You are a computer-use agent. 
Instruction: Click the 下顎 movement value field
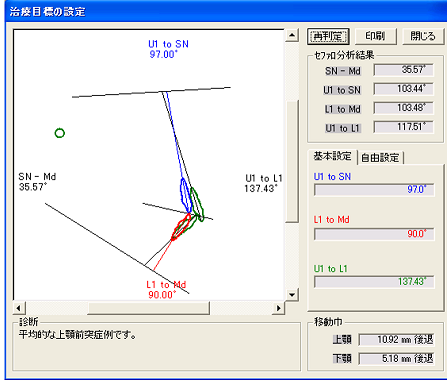click(397, 359)
